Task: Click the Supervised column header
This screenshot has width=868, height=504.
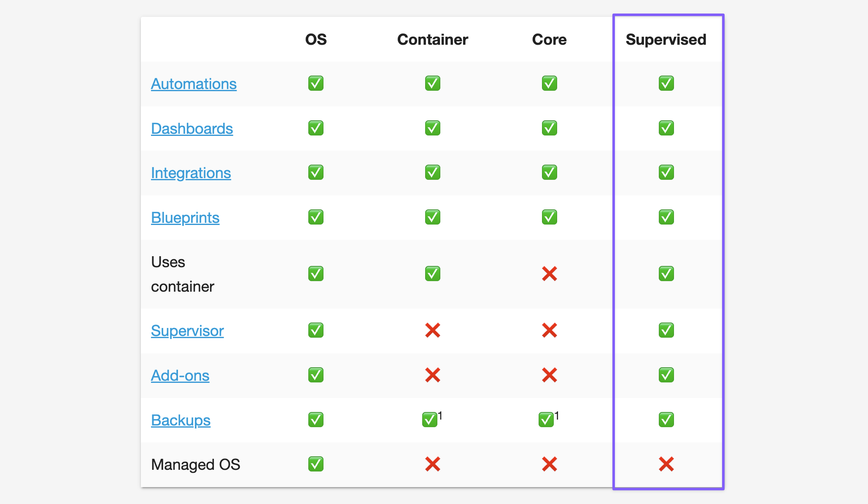Action: pos(666,40)
